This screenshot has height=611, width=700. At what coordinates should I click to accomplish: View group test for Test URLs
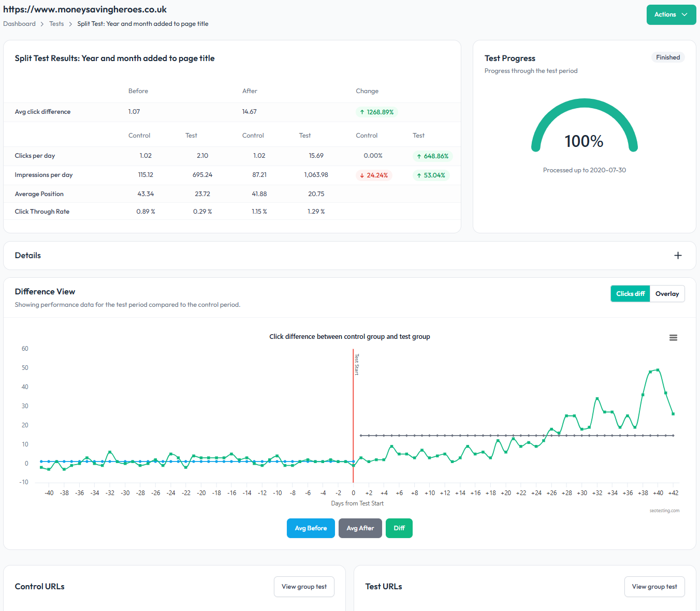coord(654,587)
